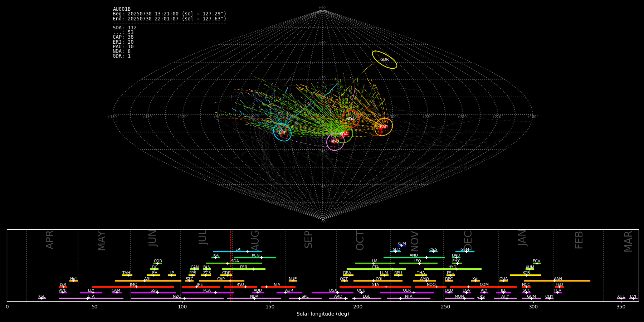Click the yellow XCB shower bar in timeline

(525, 275)
